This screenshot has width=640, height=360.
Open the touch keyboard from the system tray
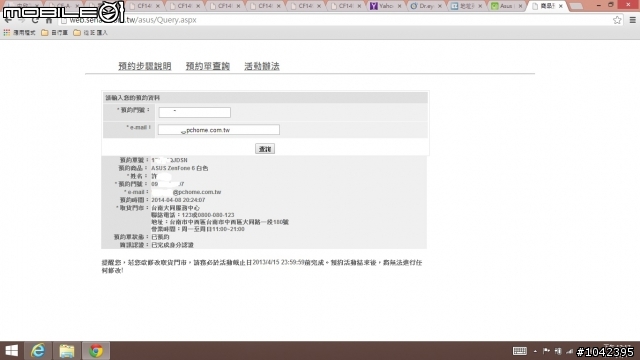(520, 351)
